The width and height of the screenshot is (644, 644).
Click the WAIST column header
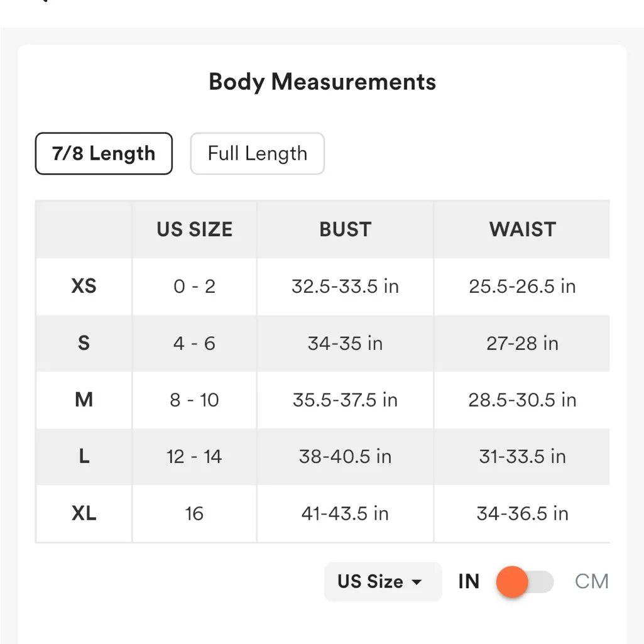(521, 229)
